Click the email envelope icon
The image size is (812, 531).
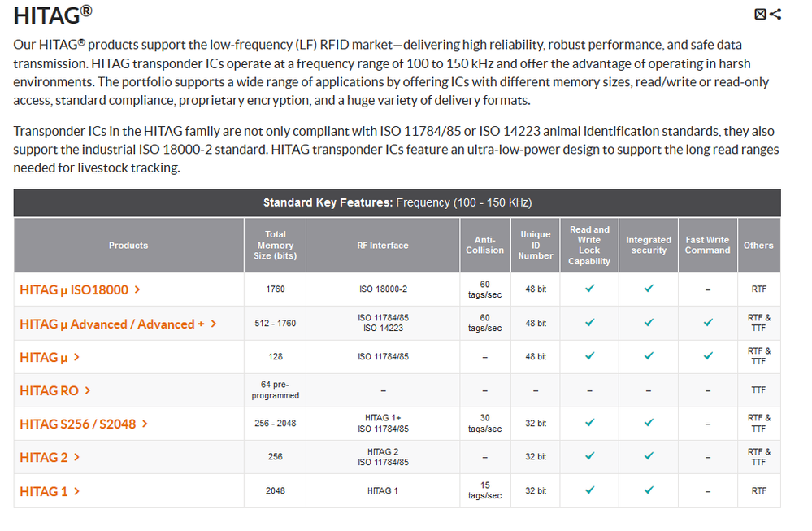[x=760, y=14]
